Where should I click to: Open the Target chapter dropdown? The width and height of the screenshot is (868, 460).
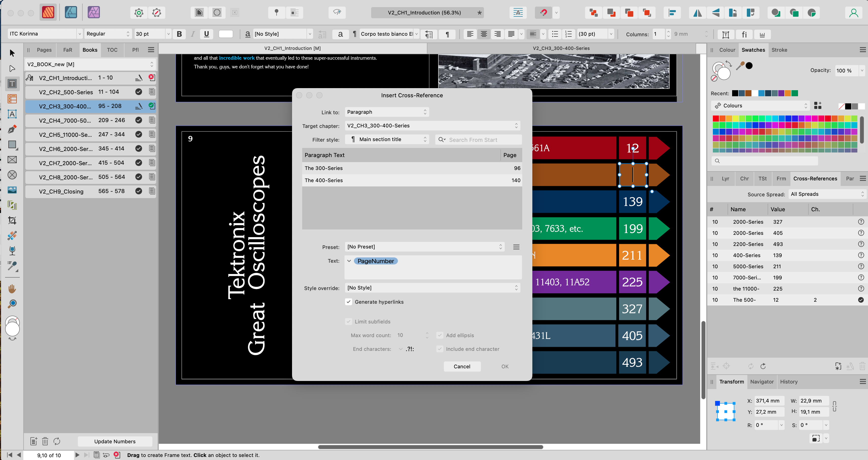coord(432,126)
